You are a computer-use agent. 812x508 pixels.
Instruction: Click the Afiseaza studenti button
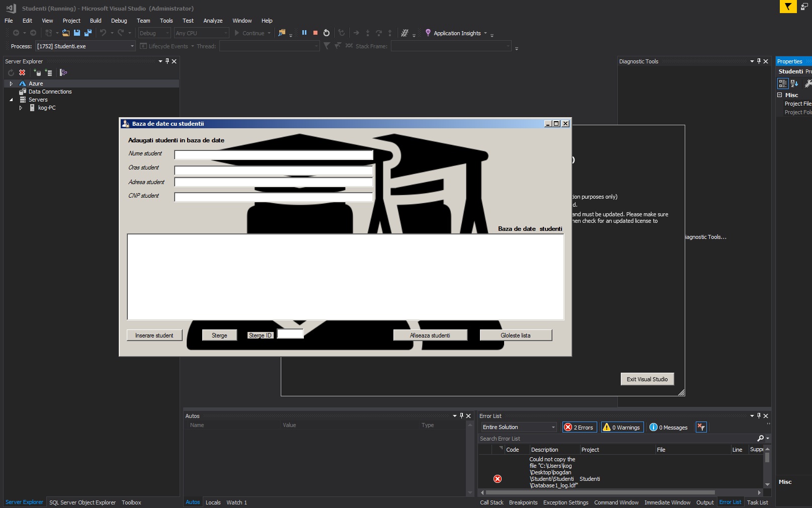tap(430, 335)
